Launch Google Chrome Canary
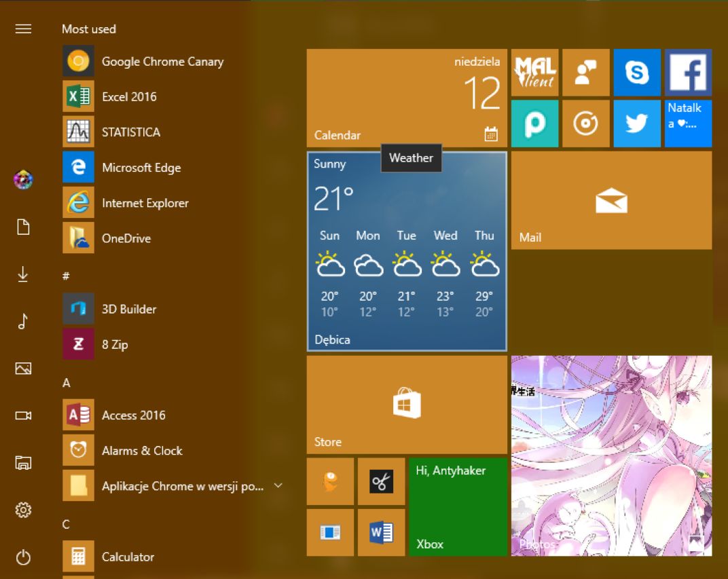The width and height of the screenshot is (728, 579). [144, 61]
